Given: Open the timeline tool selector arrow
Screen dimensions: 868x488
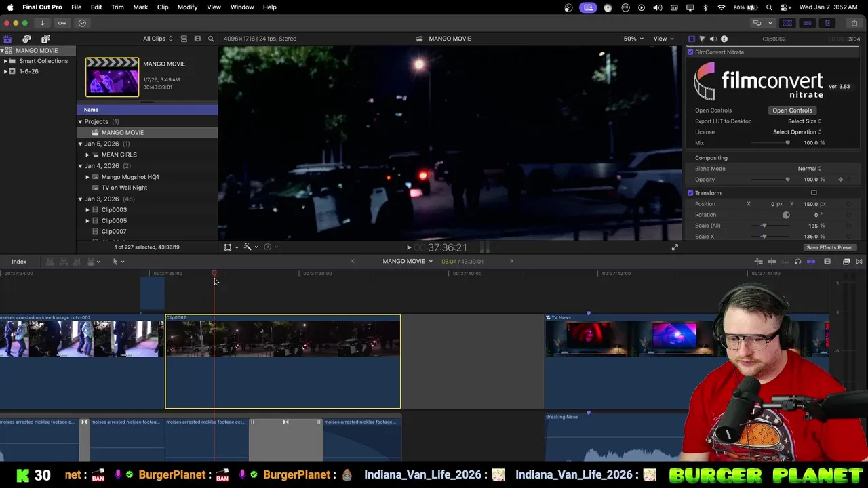Looking at the screenshot, I should point(118,262).
